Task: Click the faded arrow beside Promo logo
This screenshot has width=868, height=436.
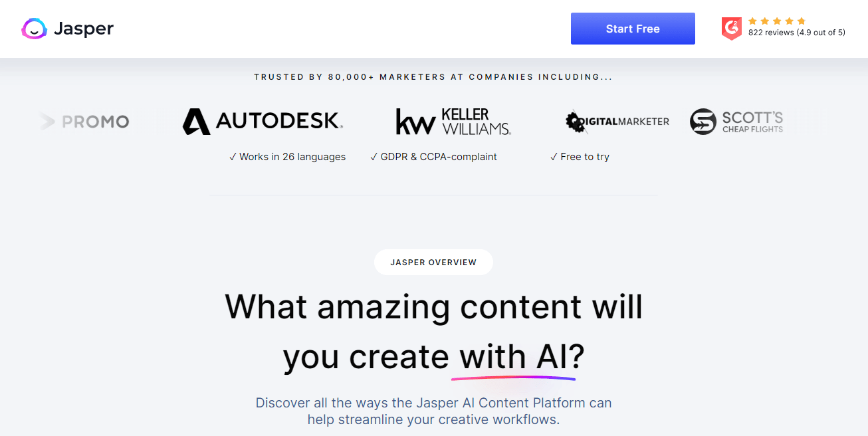Action: 45,121
